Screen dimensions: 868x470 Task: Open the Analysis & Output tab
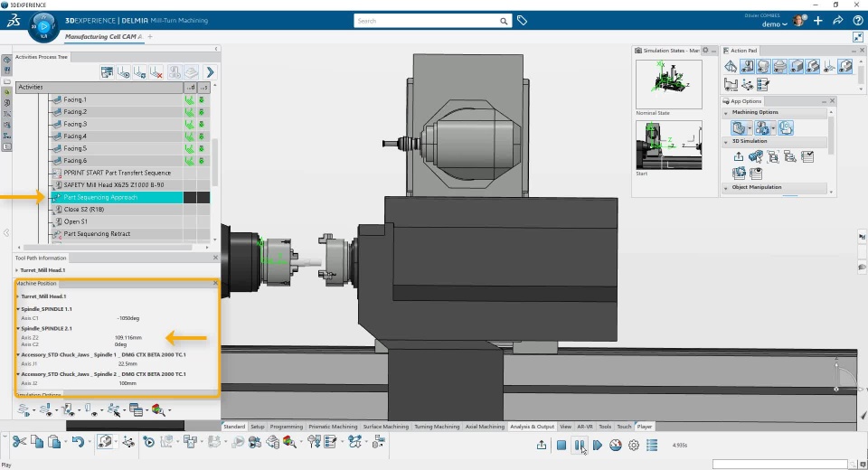[532, 427]
